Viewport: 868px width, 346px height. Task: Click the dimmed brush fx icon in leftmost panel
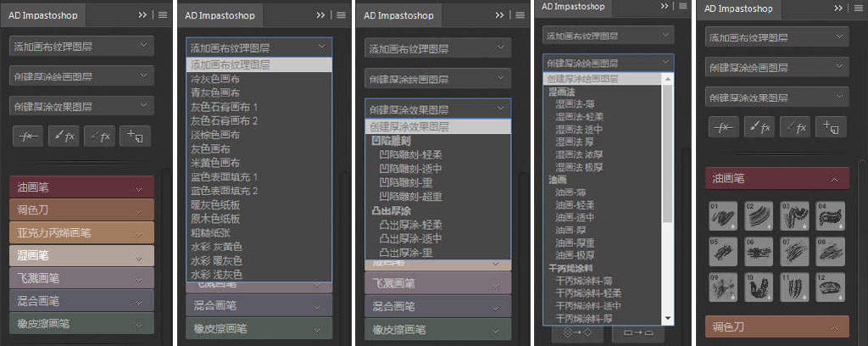(99, 136)
